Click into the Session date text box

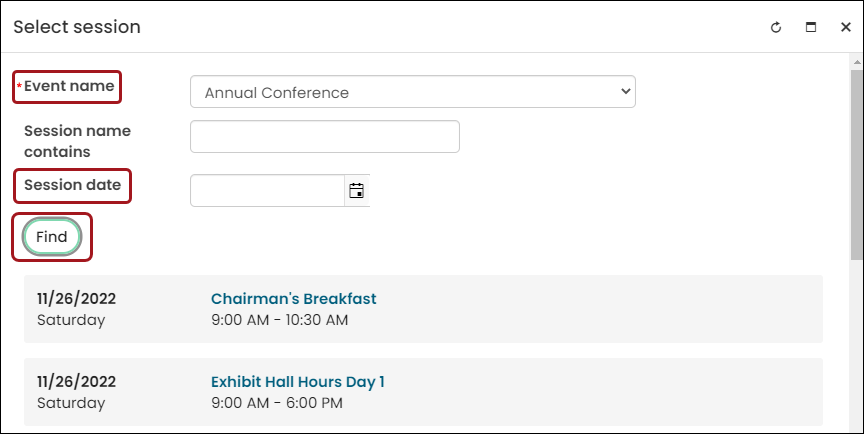(x=267, y=191)
